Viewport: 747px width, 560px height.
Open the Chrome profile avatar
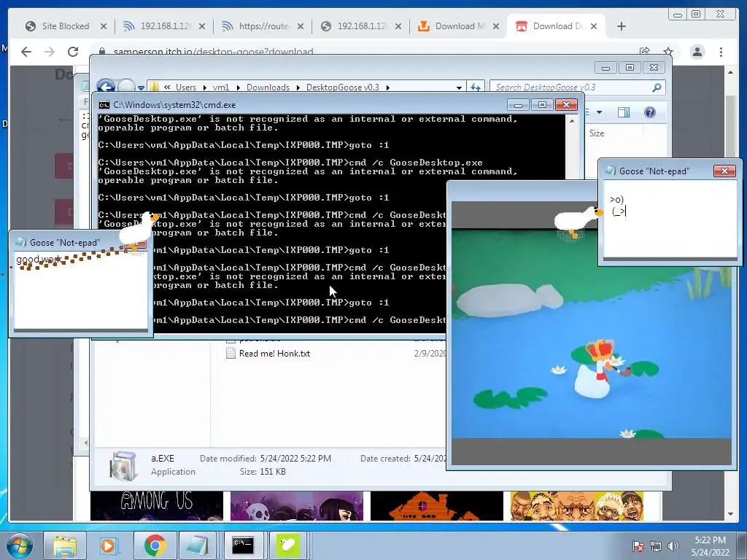[x=697, y=52]
